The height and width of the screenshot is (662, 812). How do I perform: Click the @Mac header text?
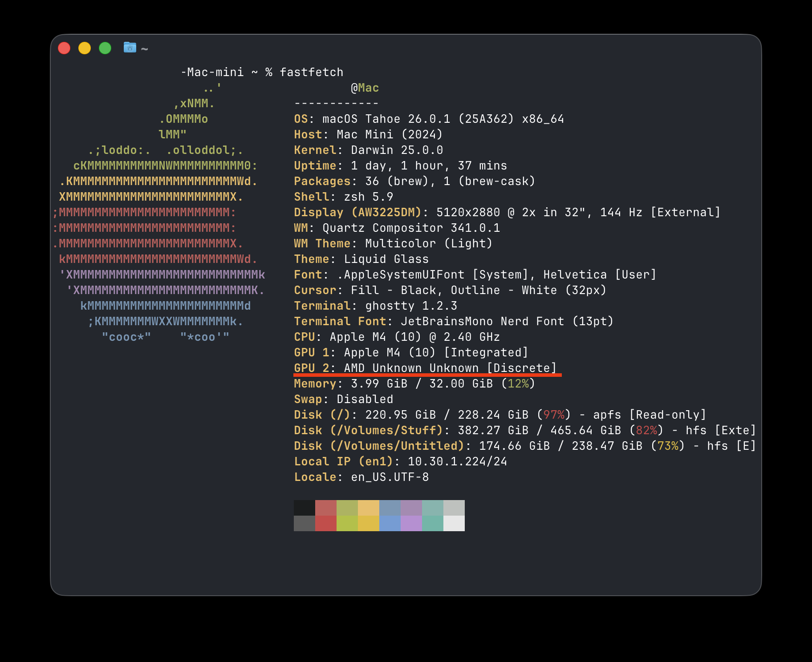pyautogui.click(x=364, y=88)
